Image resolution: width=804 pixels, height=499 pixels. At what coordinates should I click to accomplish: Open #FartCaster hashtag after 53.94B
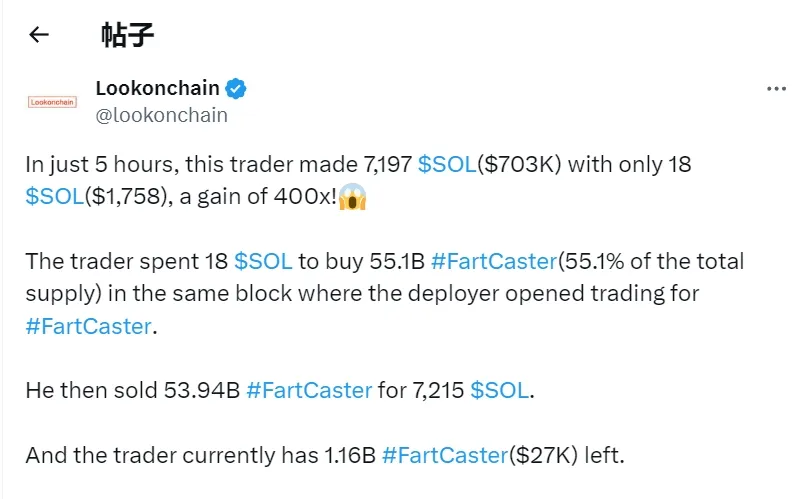tap(308, 390)
